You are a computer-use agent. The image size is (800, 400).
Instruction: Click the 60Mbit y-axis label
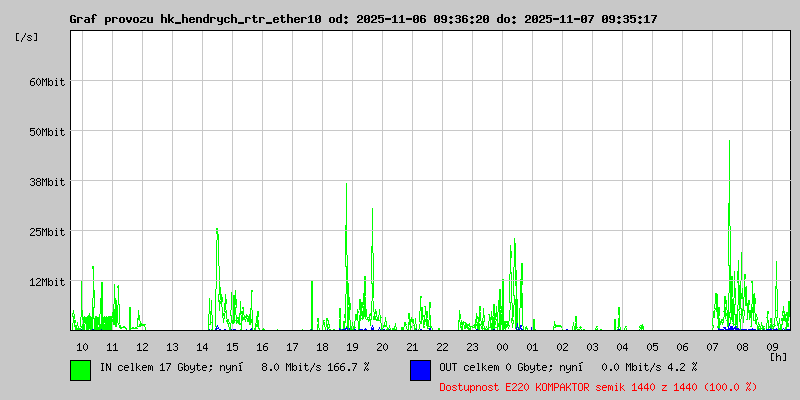46,82
